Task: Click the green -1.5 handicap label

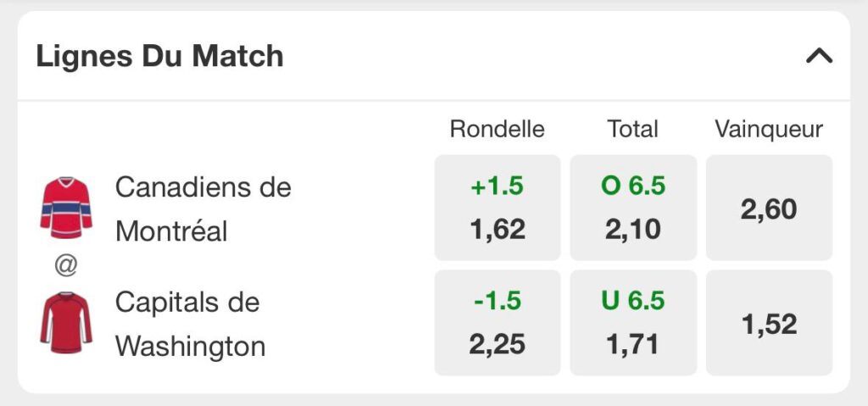Action: coord(497,301)
